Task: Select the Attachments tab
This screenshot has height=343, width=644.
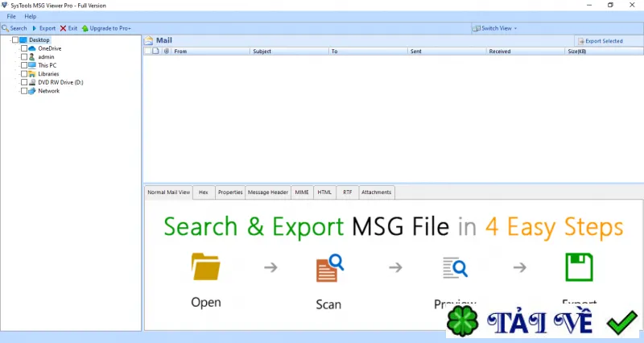Action: click(x=376, y=192)
